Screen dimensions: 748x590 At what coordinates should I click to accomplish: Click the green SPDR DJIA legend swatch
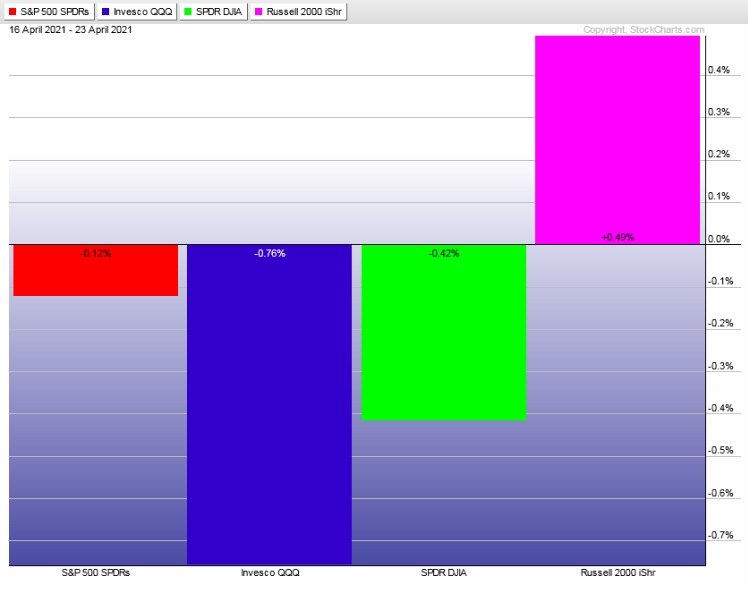(188, 11)
